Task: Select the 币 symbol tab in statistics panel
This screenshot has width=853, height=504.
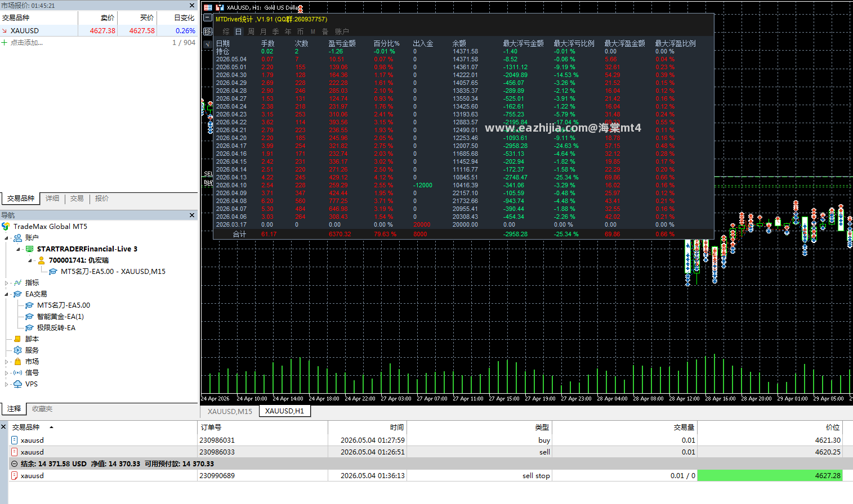Action: [301, 31]
